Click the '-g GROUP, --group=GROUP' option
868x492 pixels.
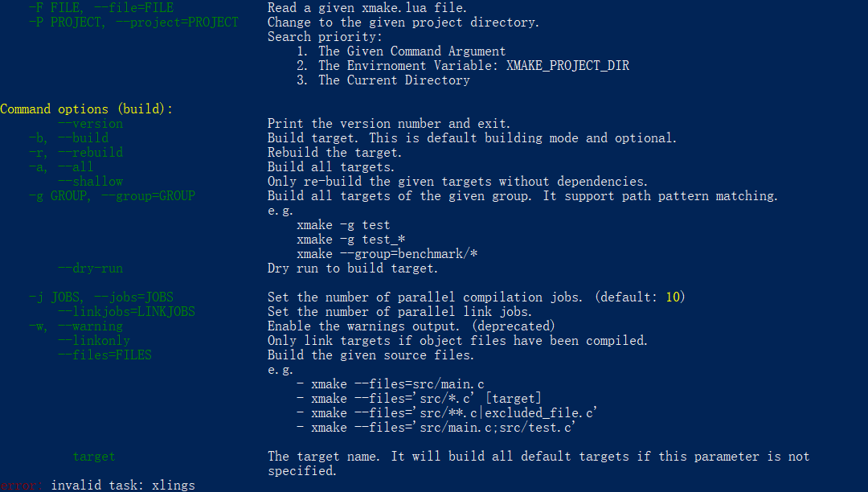coord(112,196)
